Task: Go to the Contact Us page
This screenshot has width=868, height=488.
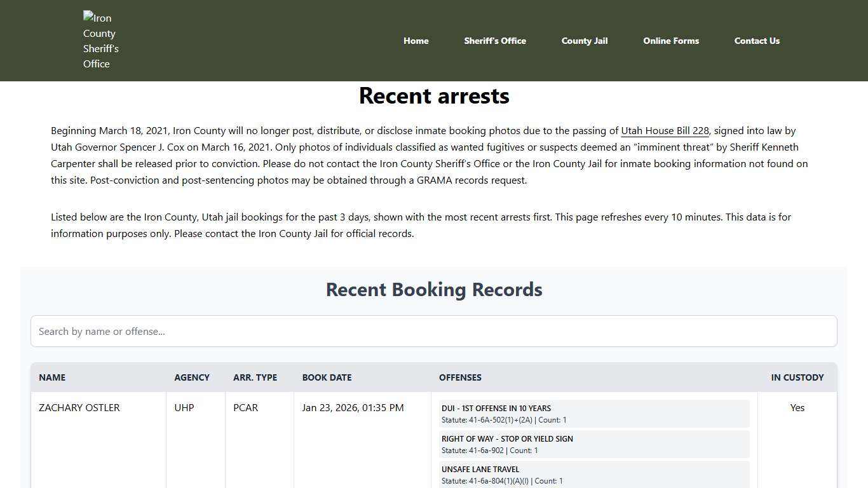Action: [x=757, y=41]
